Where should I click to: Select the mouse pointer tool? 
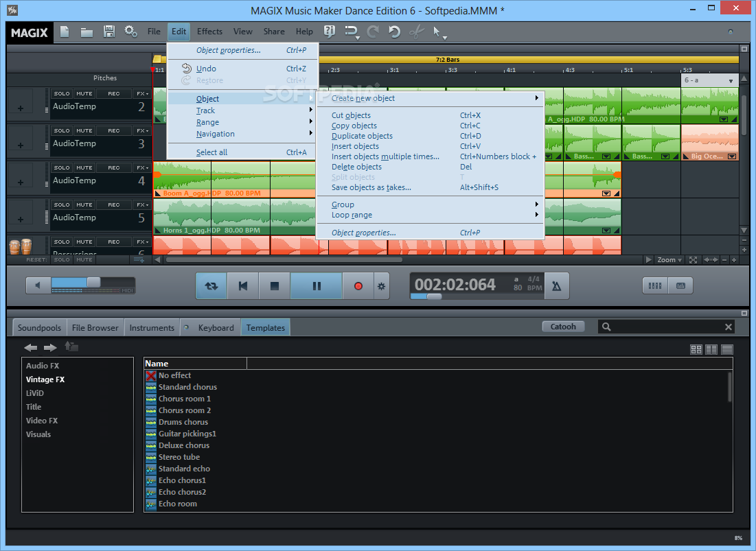pos(437,32)
